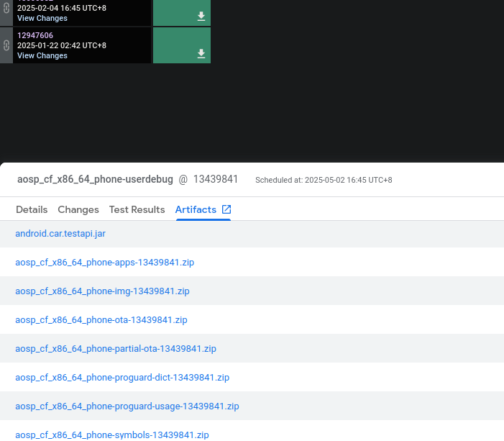Screen dimensions: 504x441
Task: Download android.car.testapi.jar
Action: (60, 234)
